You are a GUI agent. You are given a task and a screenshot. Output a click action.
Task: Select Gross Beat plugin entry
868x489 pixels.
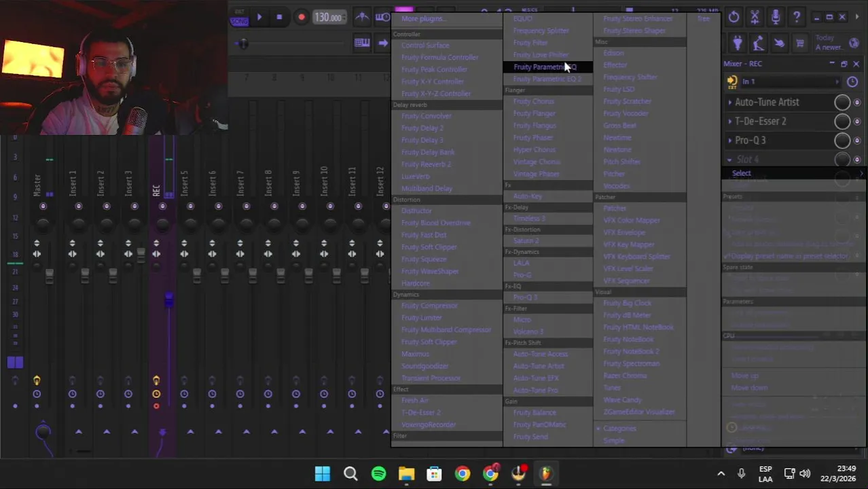pyautogui.click(x=620, y=126)
